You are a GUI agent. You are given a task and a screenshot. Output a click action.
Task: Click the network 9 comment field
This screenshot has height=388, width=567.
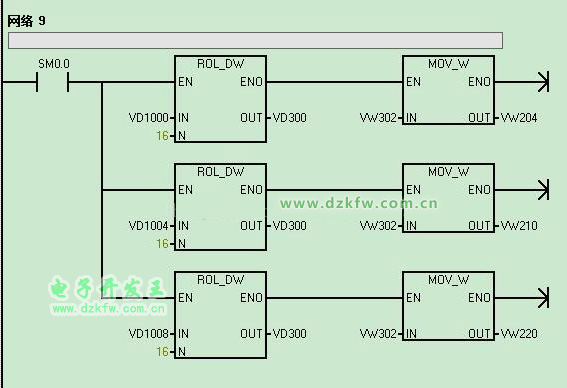click(x=255, y=40)
